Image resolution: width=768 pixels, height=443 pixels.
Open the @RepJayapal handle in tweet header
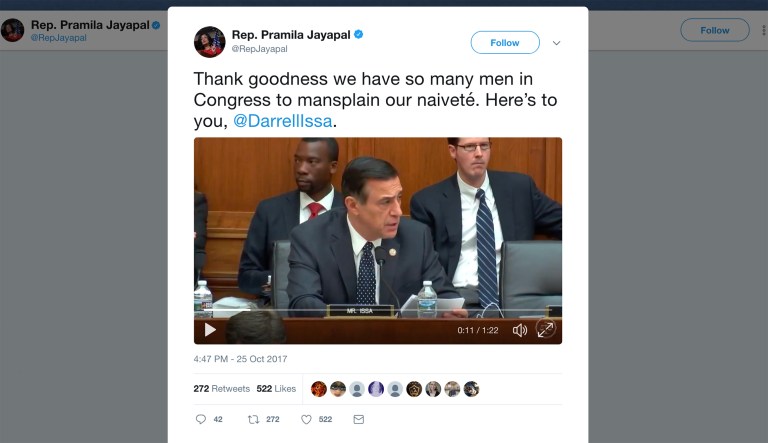[x=259, y=48]
